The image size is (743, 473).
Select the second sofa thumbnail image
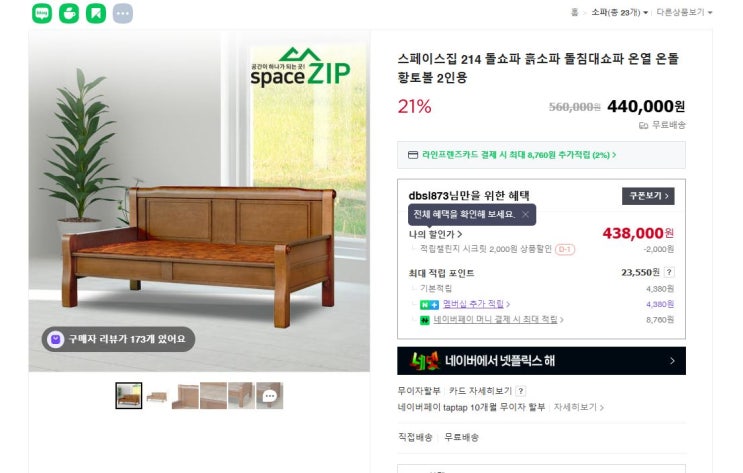[x=157, y=396]
